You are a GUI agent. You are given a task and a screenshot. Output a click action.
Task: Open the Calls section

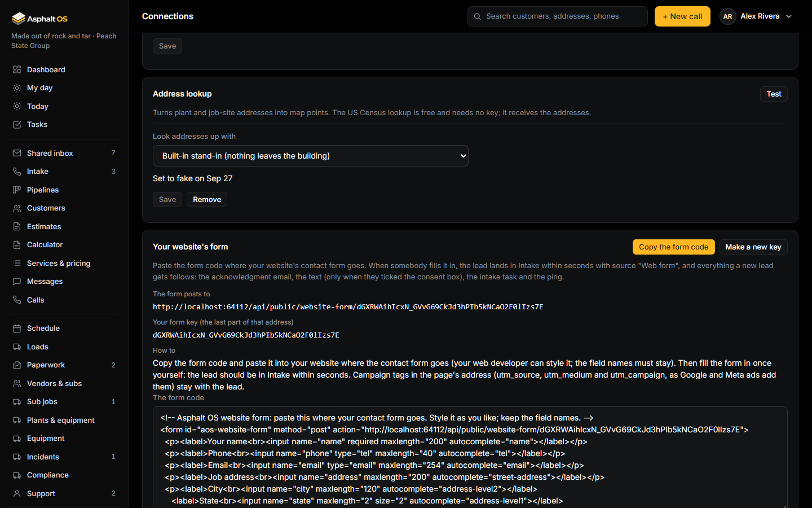click(x=64, y=300)
